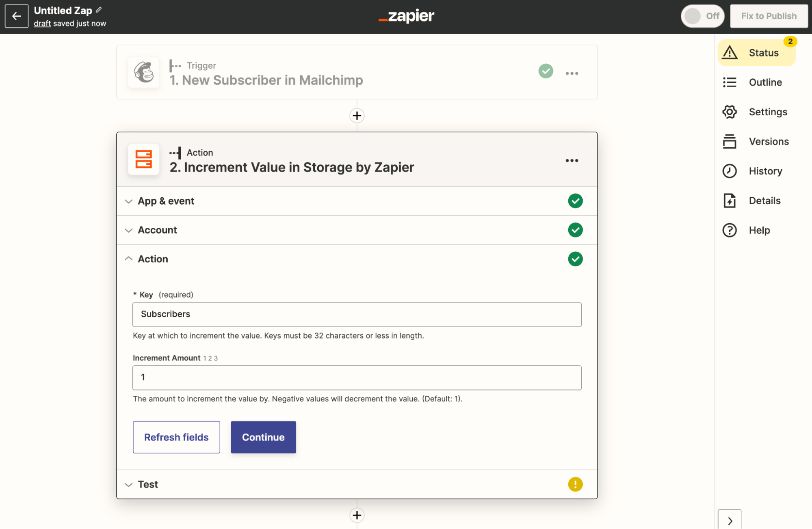Click the Key field help text
The image size is (812, 529).
(x=278, y=336)
